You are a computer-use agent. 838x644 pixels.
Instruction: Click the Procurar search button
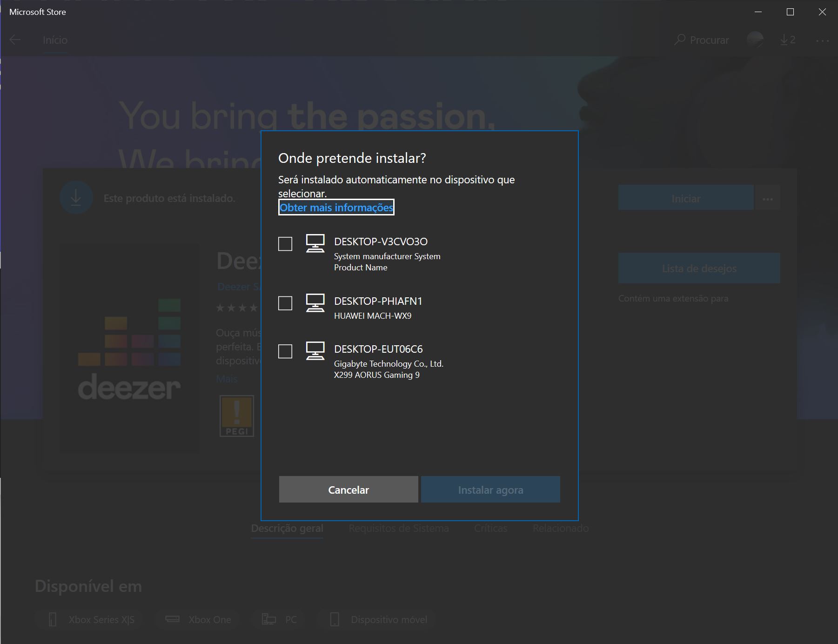point(702,40)
